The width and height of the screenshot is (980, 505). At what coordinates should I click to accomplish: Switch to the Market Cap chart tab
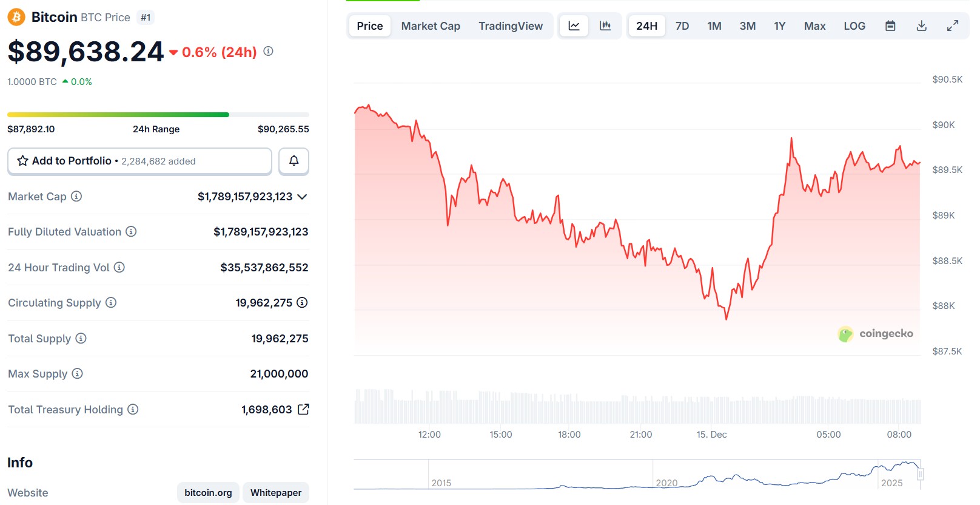[x=431, y=26]
